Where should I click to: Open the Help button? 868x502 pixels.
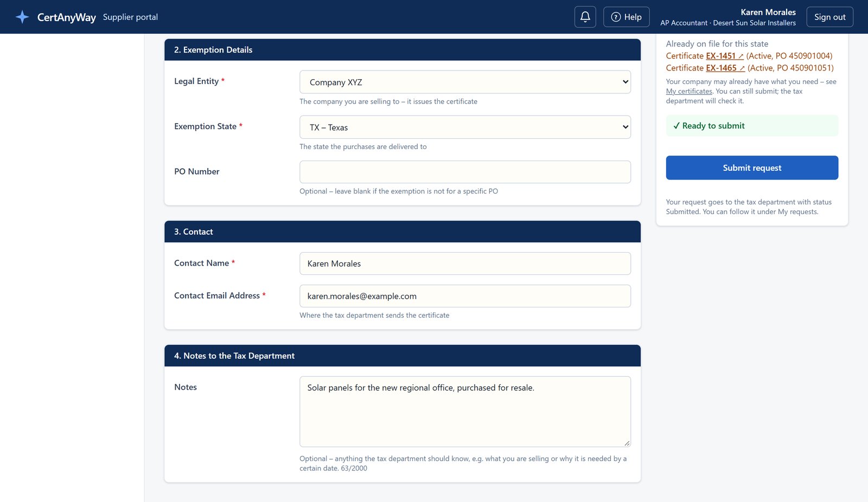click(626, 17)
